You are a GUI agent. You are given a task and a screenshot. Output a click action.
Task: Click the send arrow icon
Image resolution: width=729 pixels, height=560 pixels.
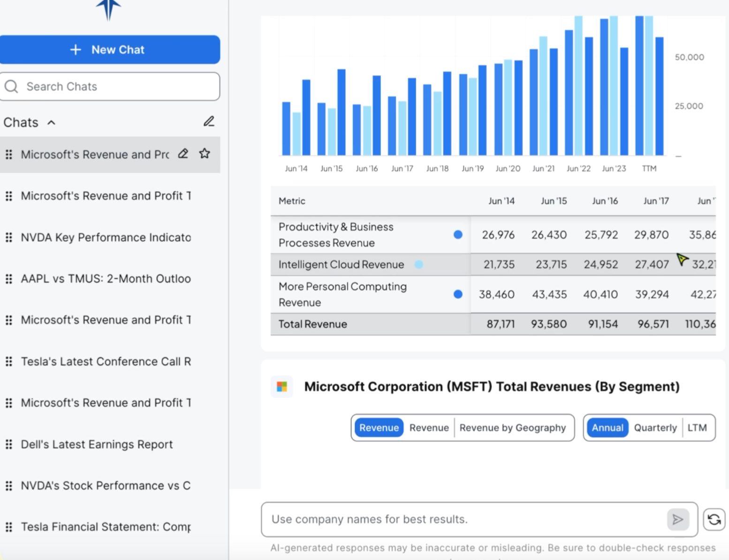coord(678,519)
